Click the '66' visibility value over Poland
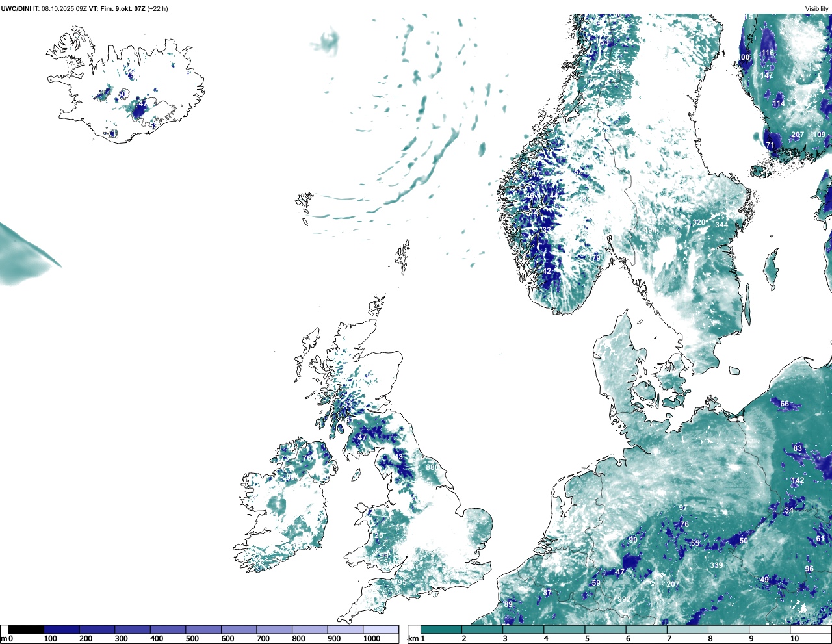The width and height of the screenshot is (832, 644). pos(785,404)
